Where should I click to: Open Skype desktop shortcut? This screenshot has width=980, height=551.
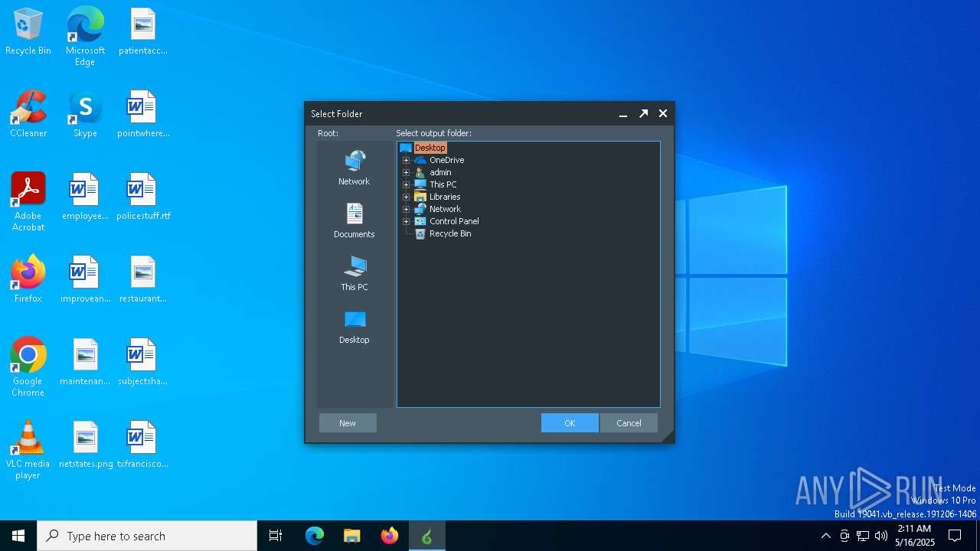point(85,115)
